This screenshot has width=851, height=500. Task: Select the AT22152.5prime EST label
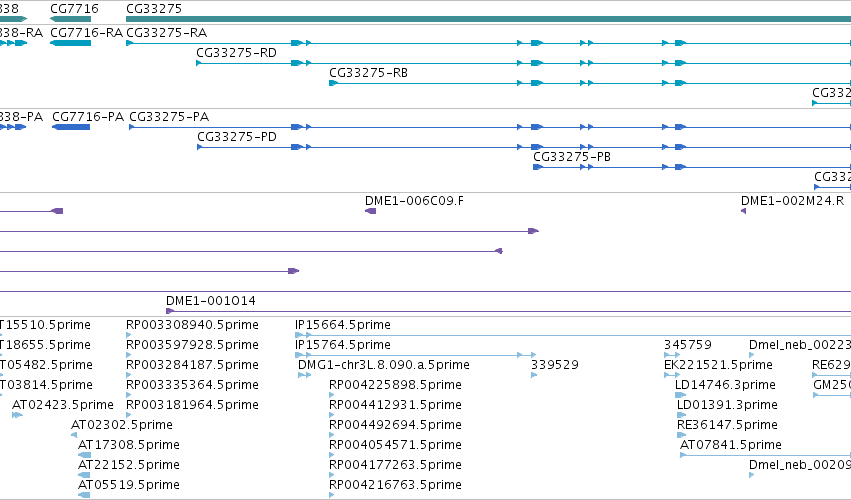click(129, 465)
